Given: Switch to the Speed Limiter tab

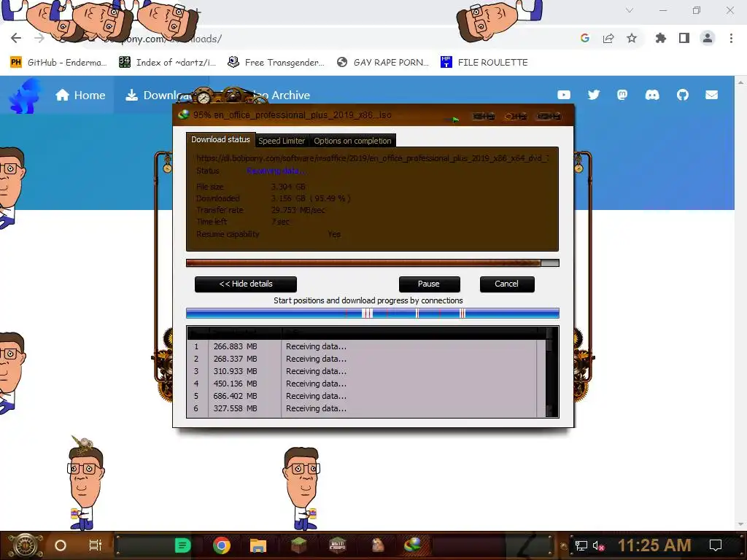Looking at the screenshot, I should 282,141.
